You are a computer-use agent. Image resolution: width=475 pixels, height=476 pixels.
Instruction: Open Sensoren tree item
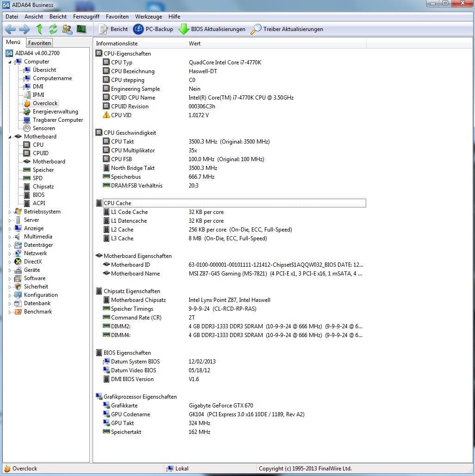[44, 128]
